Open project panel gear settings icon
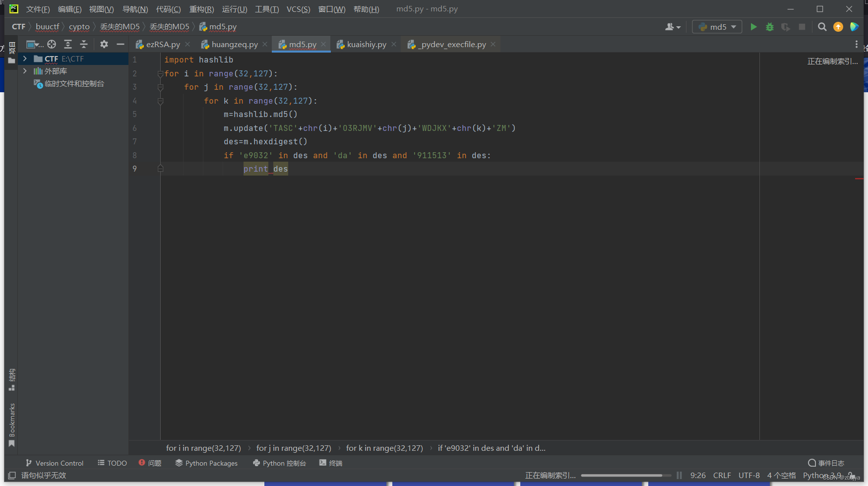The height and width of the screenshot is (486, 868). coord(104,44)
